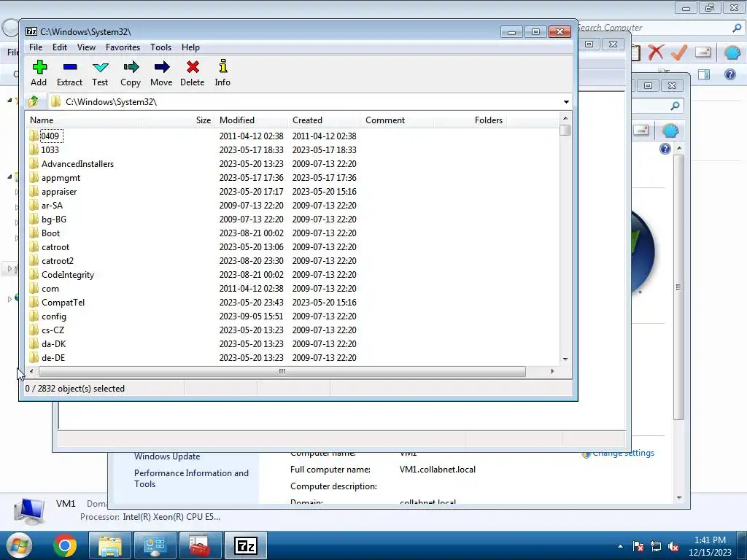The image size is (747, 560).
Task: Click horizontal scrollbar thumb
Action: [282, 371]
